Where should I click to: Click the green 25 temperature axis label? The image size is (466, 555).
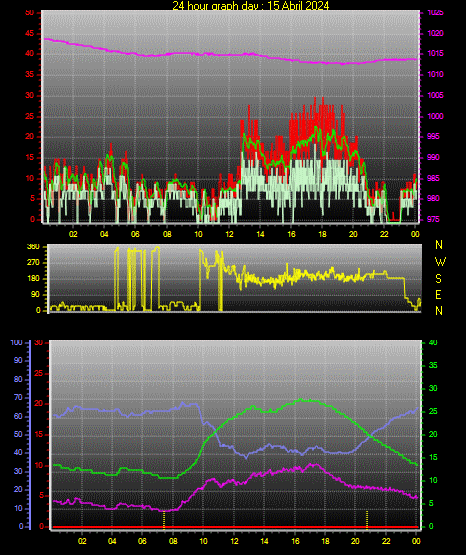click(433, 411)
